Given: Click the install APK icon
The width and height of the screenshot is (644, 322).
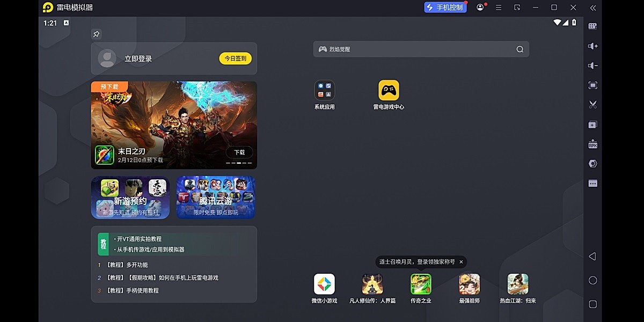Looking at the screenshot, I should click(x=592, y=144).
